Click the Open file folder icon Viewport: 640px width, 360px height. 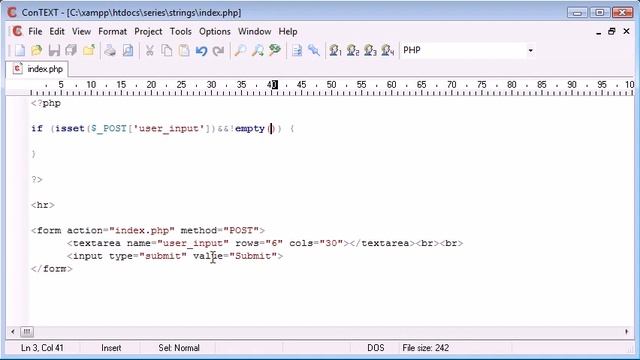coord(36,51)
